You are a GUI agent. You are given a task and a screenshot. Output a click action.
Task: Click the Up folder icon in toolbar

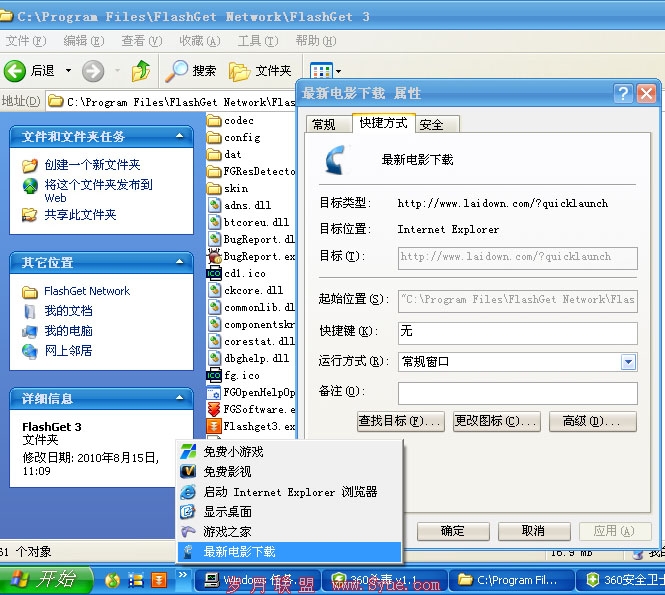click(141, 70)
